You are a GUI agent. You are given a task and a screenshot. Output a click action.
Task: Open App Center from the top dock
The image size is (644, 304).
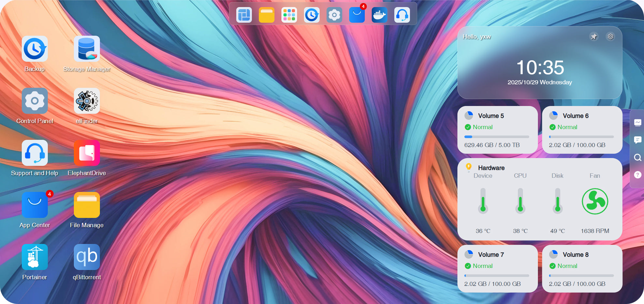pyautogui.click(x=357, y=15)
